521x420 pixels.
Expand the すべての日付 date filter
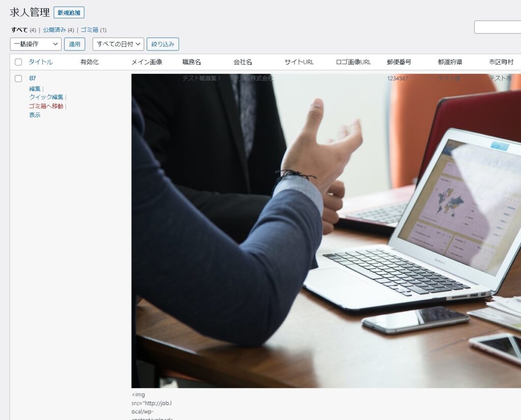[x=118, y=44]
